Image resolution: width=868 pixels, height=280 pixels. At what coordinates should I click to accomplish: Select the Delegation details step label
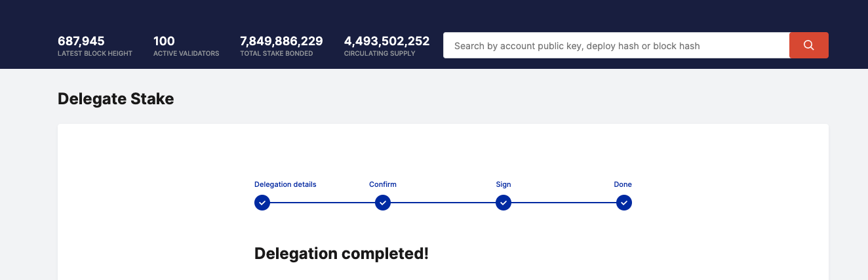click(285, 184)
